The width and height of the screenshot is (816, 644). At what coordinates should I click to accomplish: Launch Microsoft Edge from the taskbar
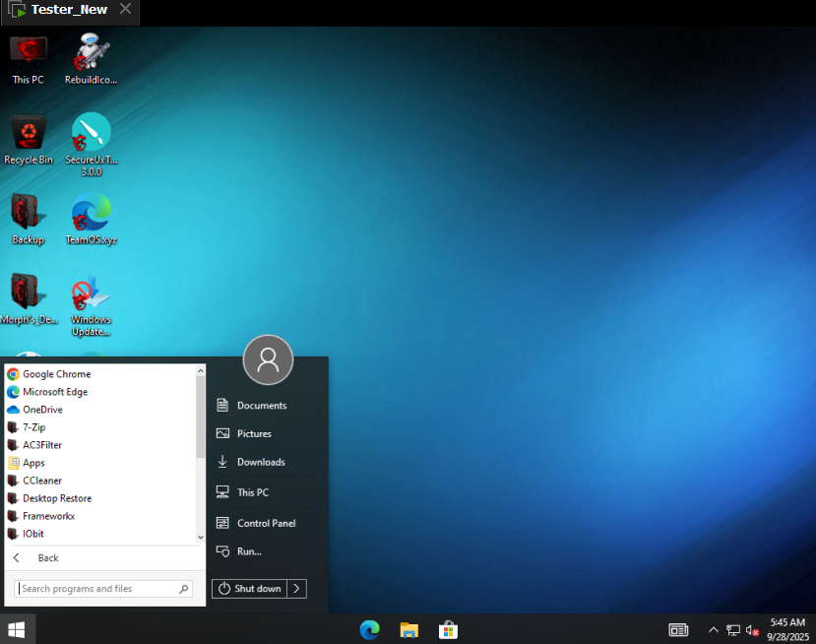370,629
